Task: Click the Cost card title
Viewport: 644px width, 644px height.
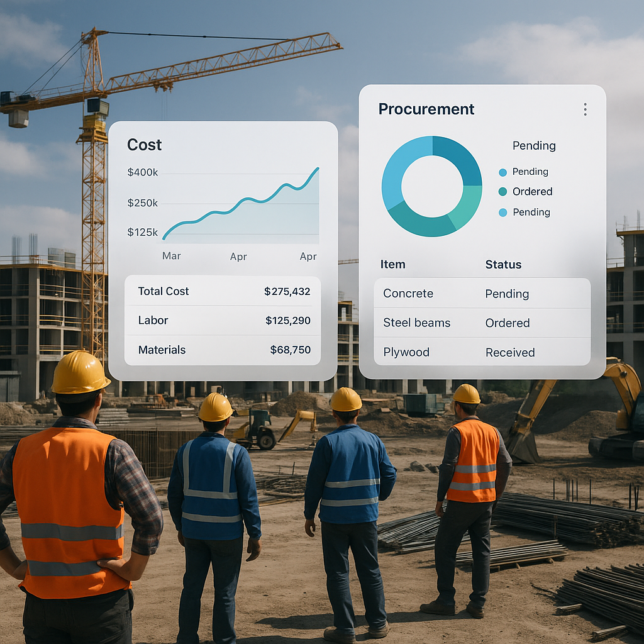Action: tap(144, 145)
